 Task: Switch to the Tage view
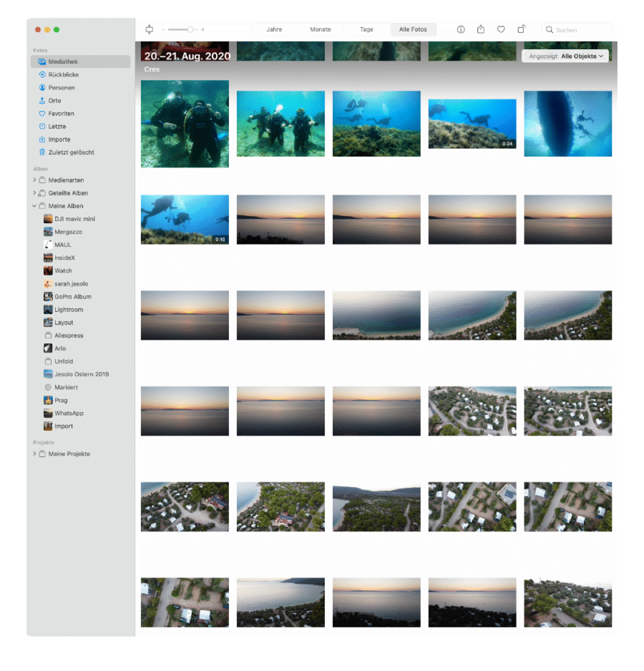tap(367, 30)
